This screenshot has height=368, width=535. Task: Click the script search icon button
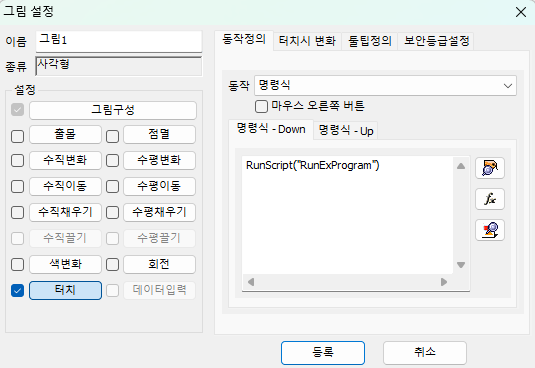pos(490,230)
